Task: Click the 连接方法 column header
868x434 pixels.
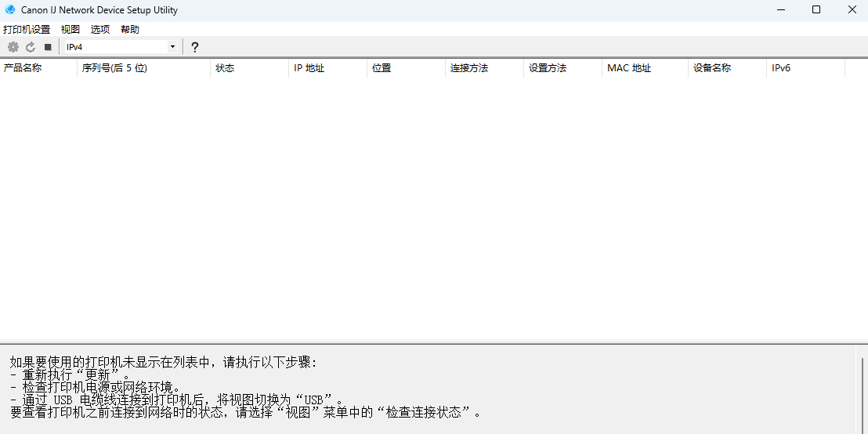Action: click(484, 68)
